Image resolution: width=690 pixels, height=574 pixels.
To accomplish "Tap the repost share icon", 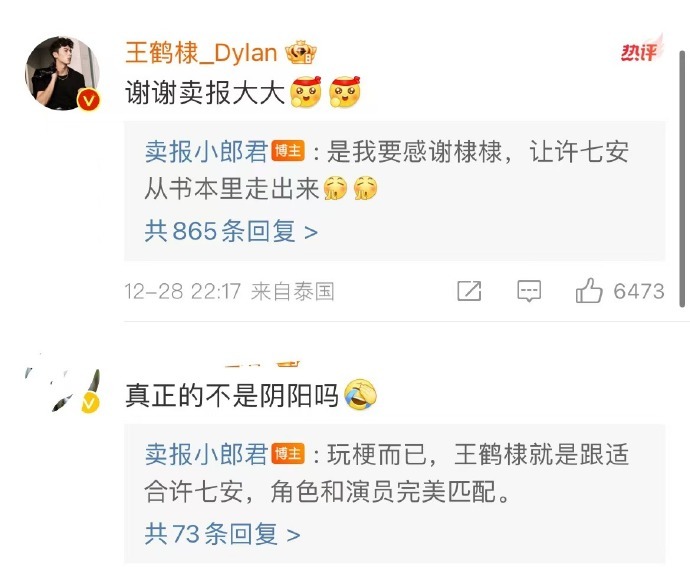I will (469, 291).
